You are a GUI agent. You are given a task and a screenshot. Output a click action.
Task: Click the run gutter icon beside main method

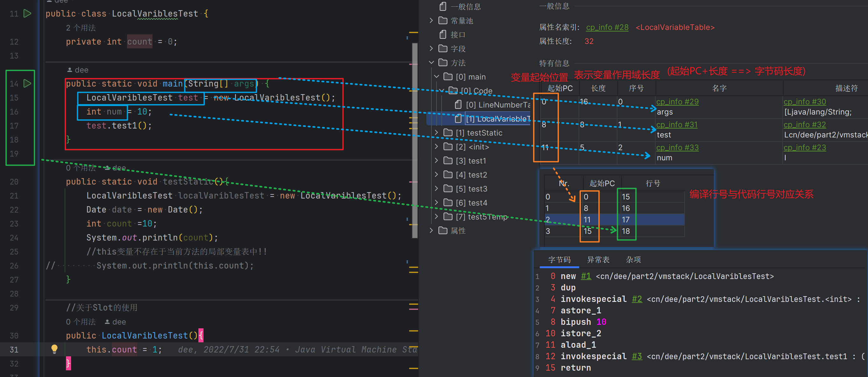pos(27,83)
